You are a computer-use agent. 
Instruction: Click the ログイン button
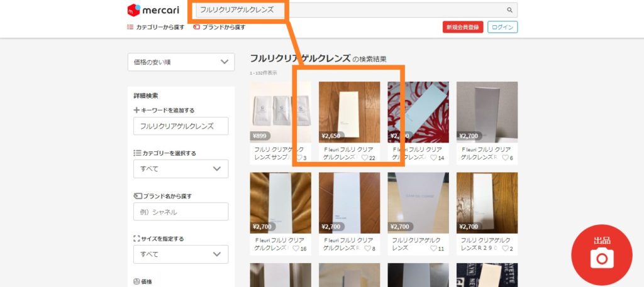point(502,27)
